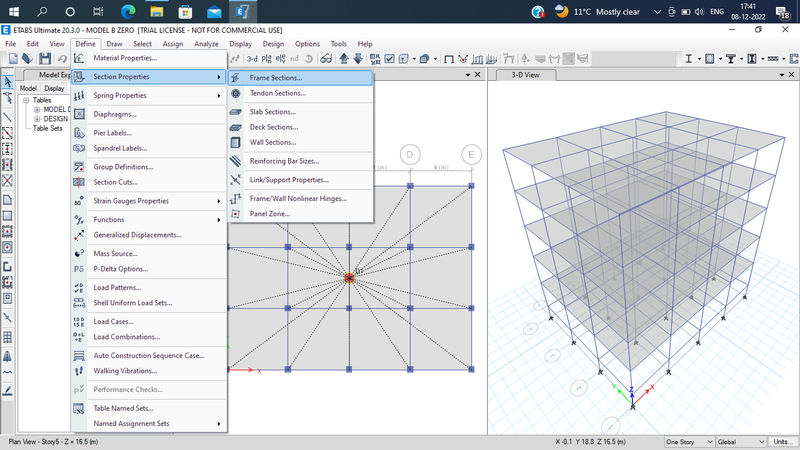Switch to the 3-D View tab

(525, 75)
